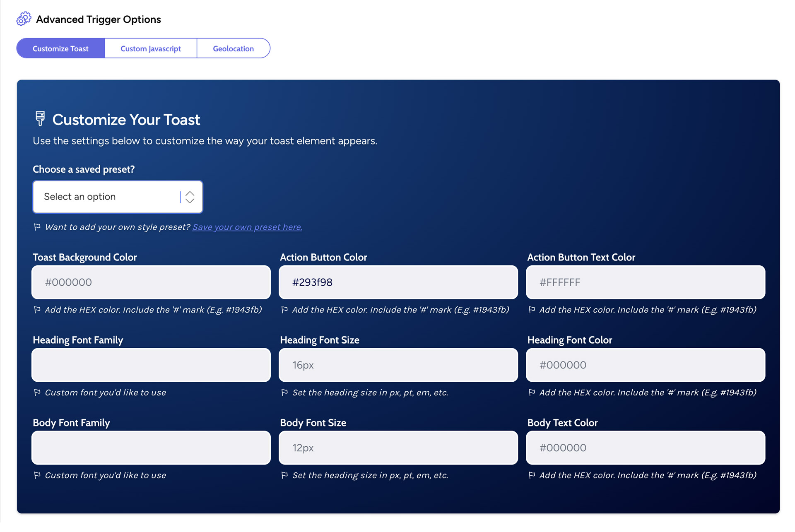Viewport: 795px width, 532px height.
Task: Click flag icon under Body Text Color
Action: point(532,476)
